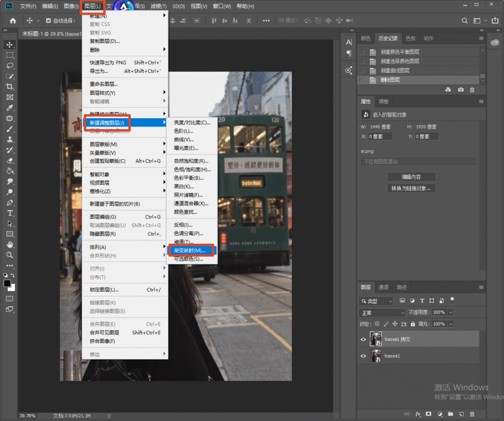Select the Zoom tool in the toolbox
This screenshot has width=504, height=421.
10,255
